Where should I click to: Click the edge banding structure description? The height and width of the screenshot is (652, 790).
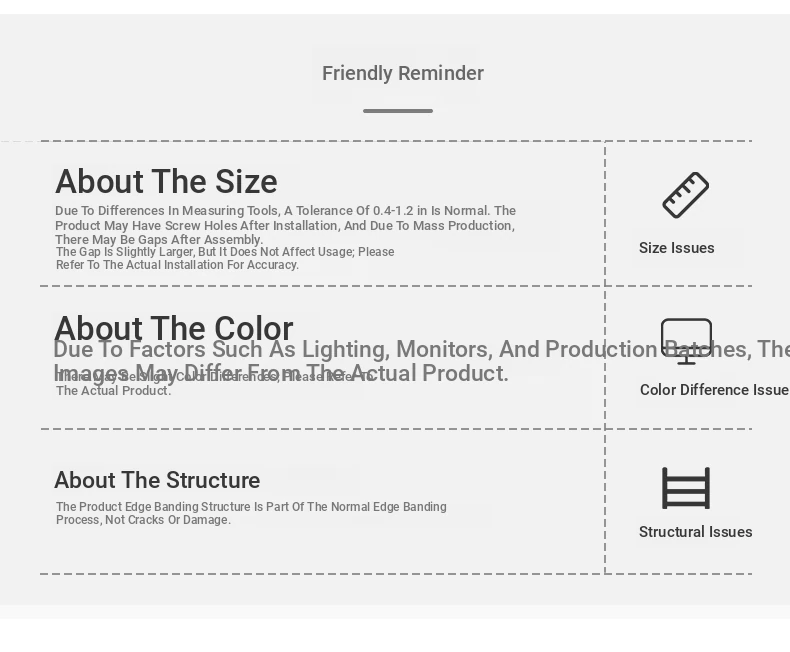coord(251,513)
